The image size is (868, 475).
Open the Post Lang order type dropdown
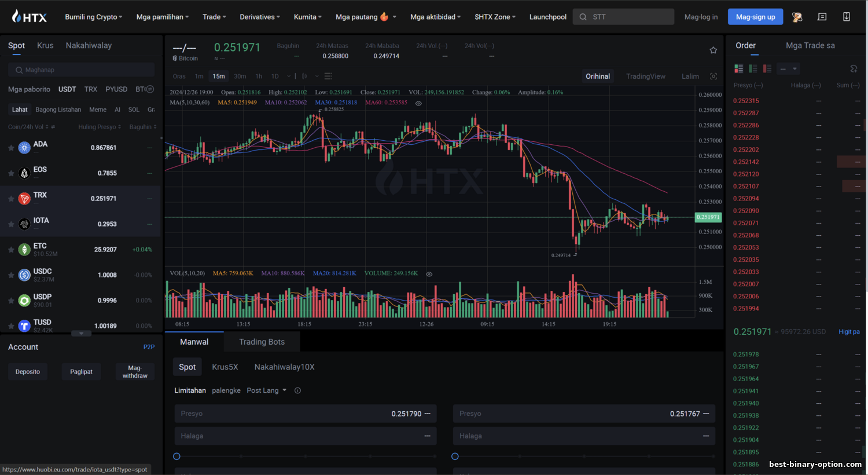(266, 390)
